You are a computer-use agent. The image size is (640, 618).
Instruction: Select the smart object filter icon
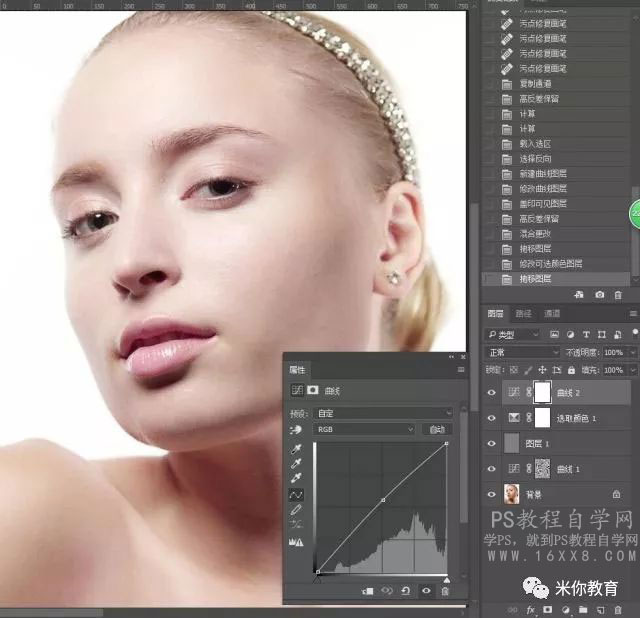click(x=618, y=335)
